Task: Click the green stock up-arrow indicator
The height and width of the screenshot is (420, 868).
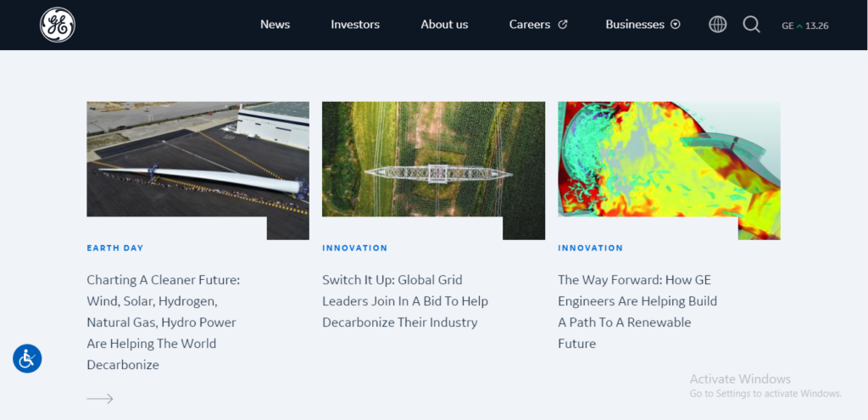Action: coord(799,25)
